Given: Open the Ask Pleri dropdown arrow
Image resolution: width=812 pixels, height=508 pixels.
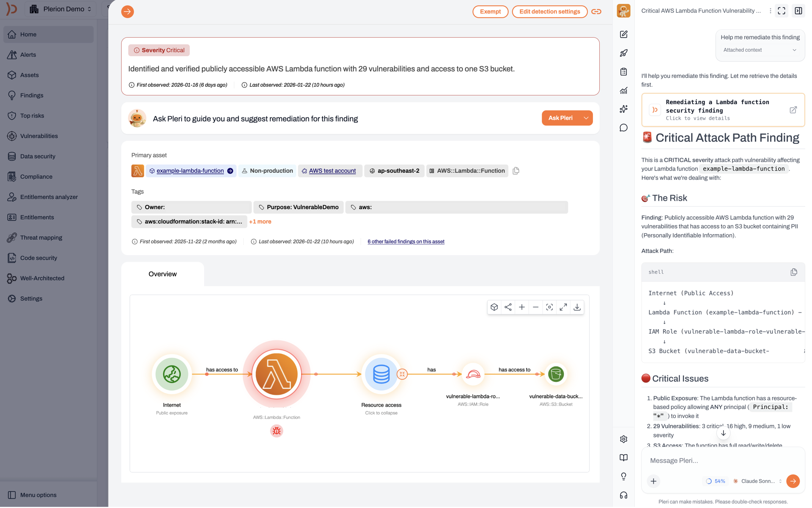Looking at the screenshot, I should (x=586, y=118).
